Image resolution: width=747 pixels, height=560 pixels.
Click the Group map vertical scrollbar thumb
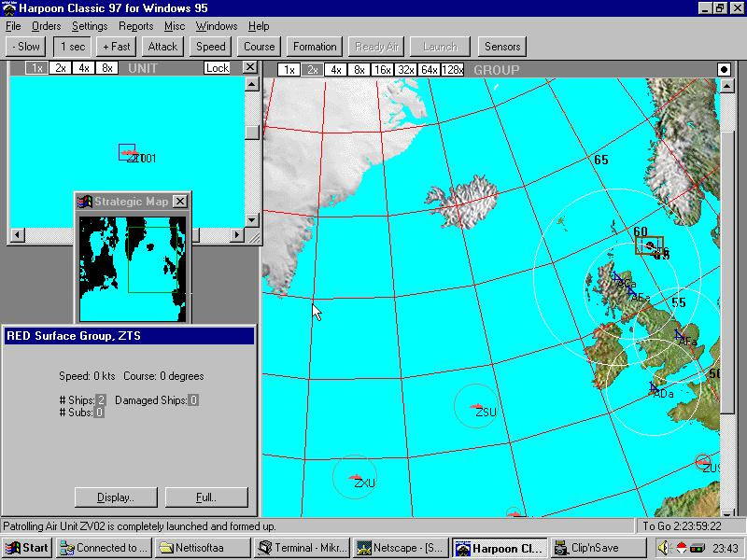(x=727, y=272)
